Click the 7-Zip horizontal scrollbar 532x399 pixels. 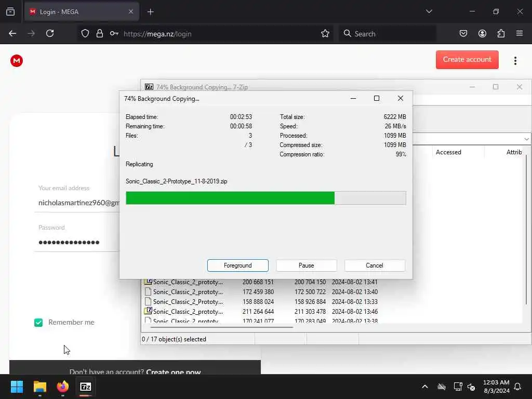click(221, 327)
